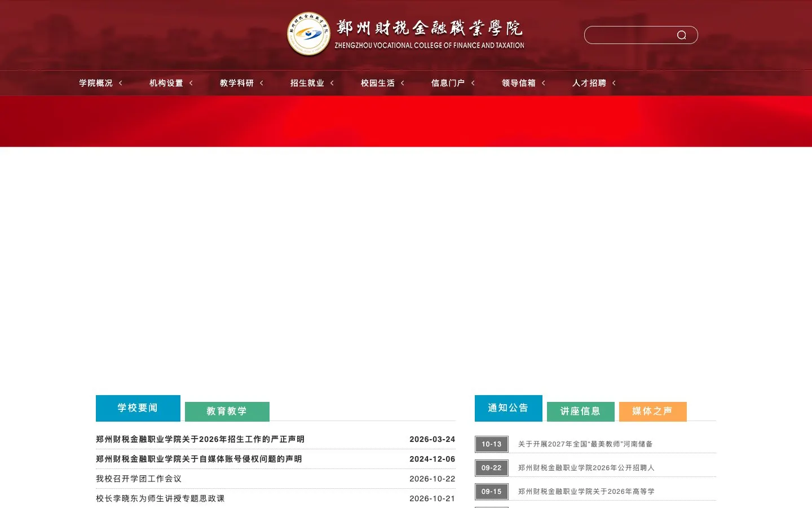Expand the chevron next to 招生就业
The width and height of the screenshot is (812, 508).
click(x=332, y=83)
